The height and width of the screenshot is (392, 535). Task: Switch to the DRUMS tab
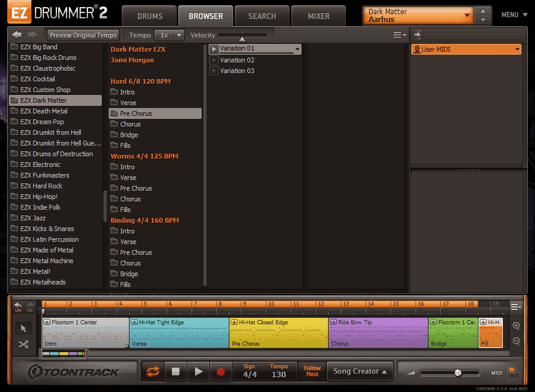(x=150, y=16)
